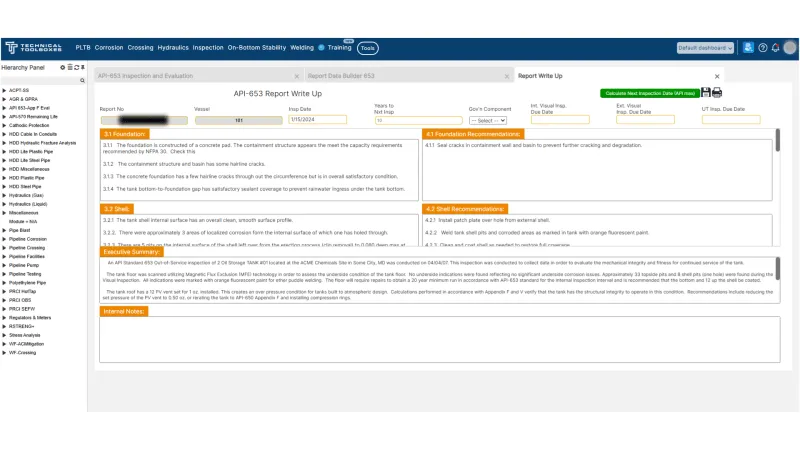This screenshot has height=450, width=800.
Task: Open the user account icon in header
Action: 748,47
